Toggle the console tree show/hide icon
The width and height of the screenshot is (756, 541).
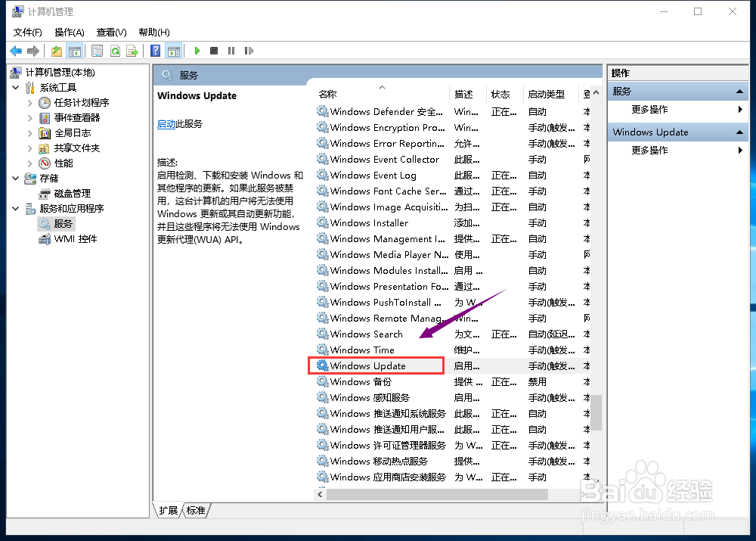pyautogui.click(x=75, y=51)
